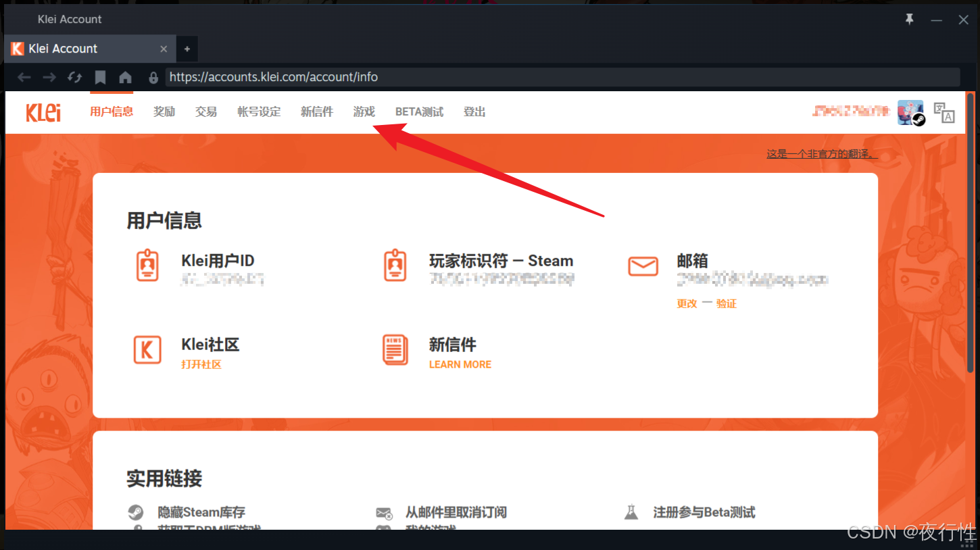Open the 奖励 nav item
Screen dimensions: 980x550
point(164,112)
